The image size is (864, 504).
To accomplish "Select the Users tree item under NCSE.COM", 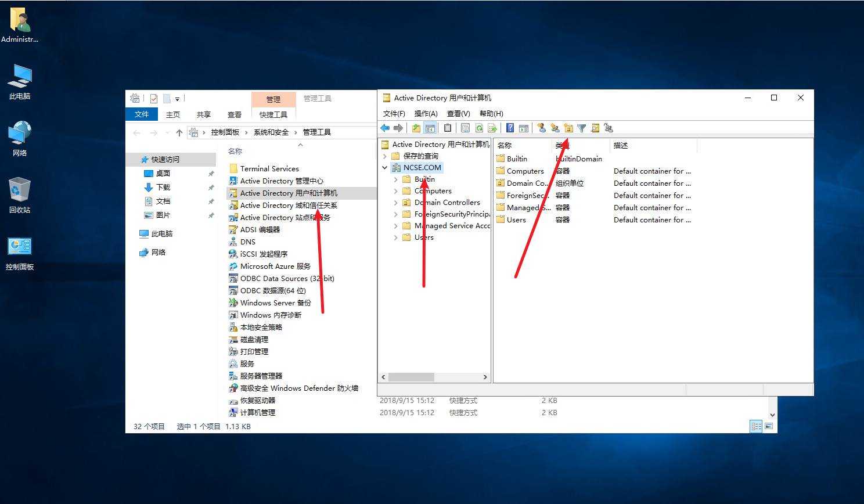I will click(x=424, y=237).
